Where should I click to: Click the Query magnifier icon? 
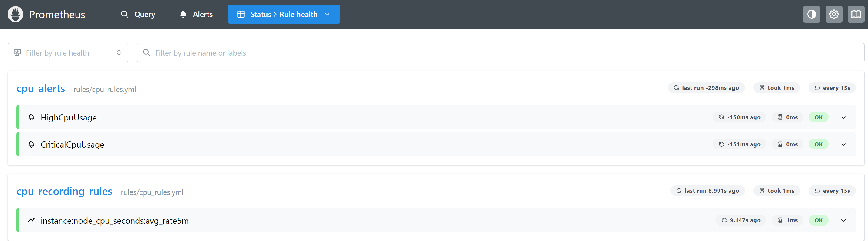pyautogui.click(x=125, y=14)
